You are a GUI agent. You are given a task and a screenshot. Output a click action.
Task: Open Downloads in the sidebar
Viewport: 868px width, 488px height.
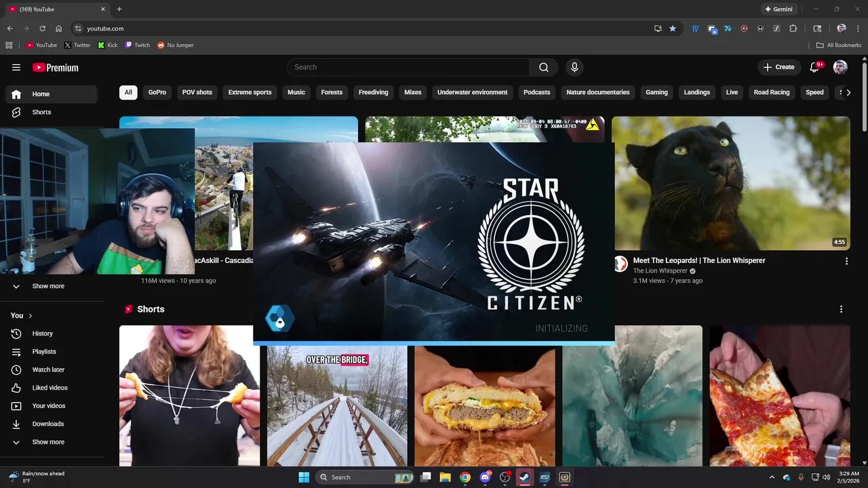pyautogui.click(x=52, y=424)
